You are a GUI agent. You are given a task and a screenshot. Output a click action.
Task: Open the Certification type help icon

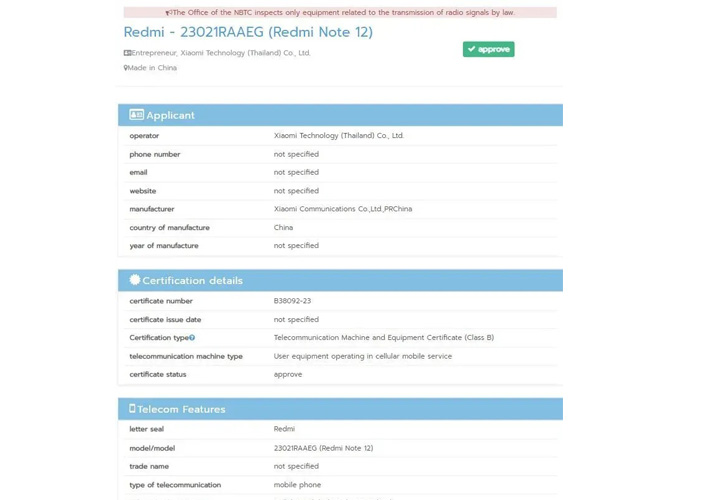[x=192, y=338]
